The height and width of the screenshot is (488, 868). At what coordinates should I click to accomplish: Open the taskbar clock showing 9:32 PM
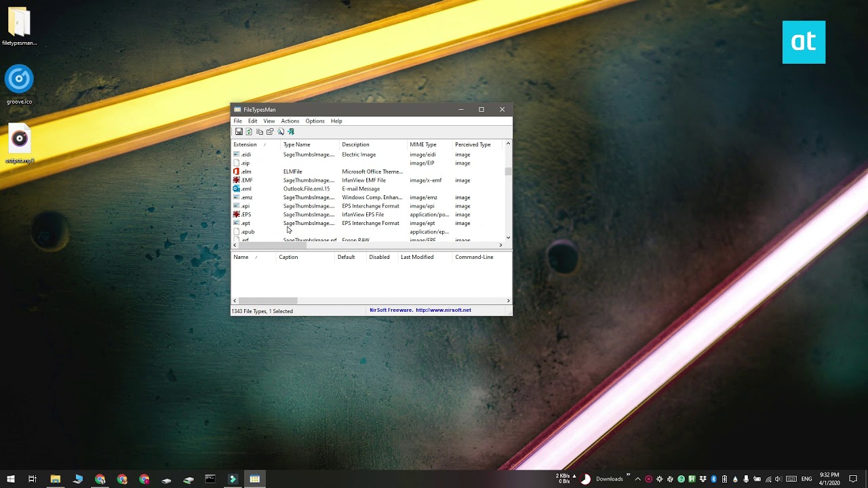click(x=829, y=479)
